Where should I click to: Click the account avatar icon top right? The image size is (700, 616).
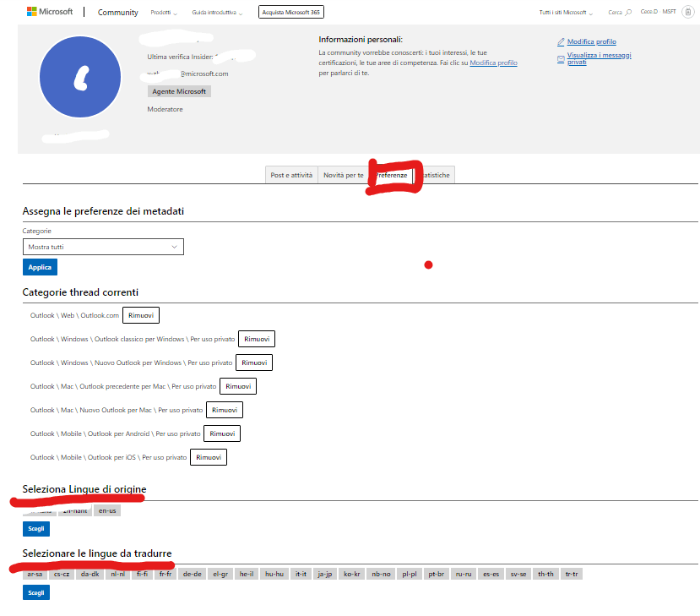(x=688, y=12)
